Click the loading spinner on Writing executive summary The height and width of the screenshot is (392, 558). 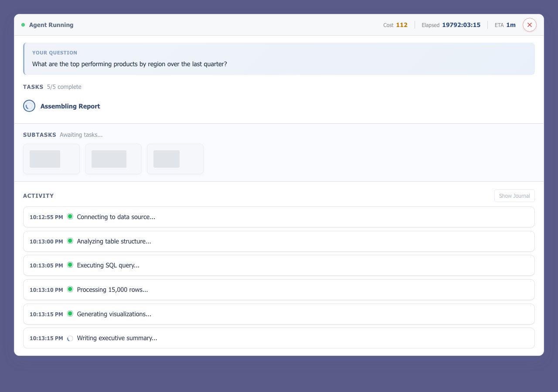pos(70,338)
